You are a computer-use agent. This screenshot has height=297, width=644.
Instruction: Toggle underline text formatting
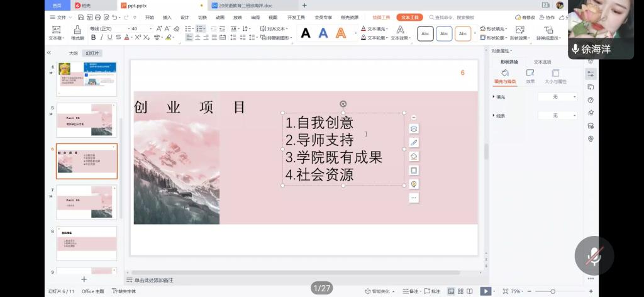point(110,38)
